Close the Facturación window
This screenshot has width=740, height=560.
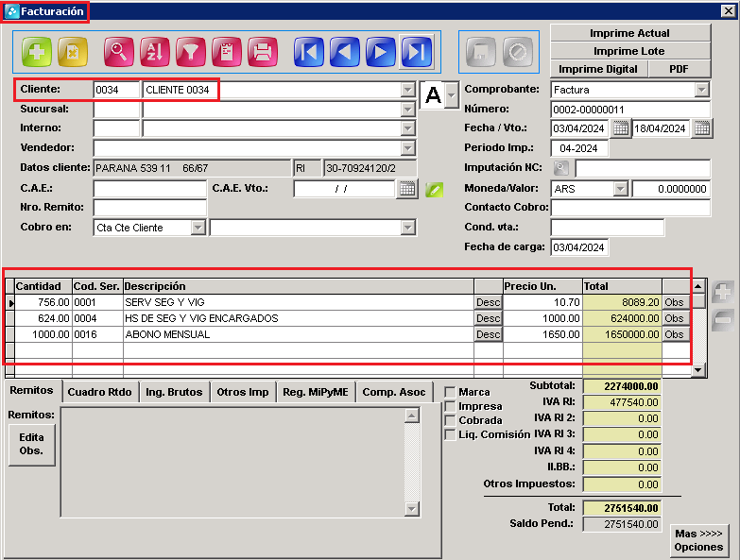[x=729, y=10]
